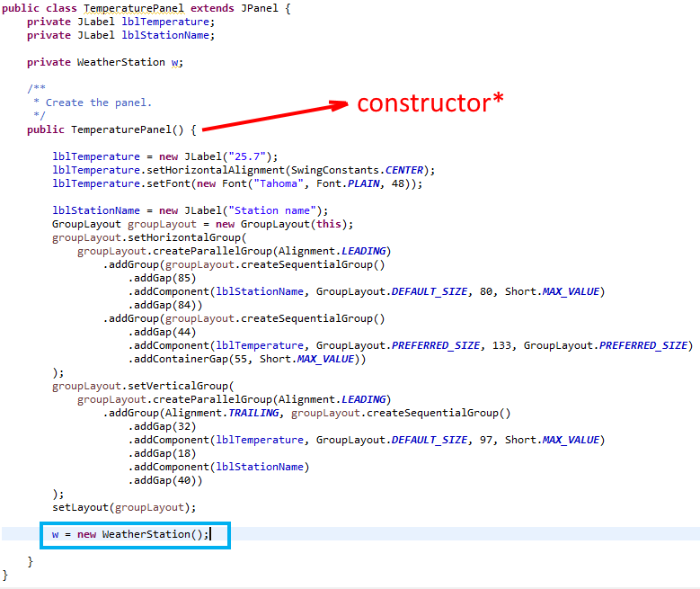The width and height of the screenshot is (700, 589).
Task: Click addComponent lblTemperature PREFERRED_SIZE 133 line
Action: click(411, 345)
